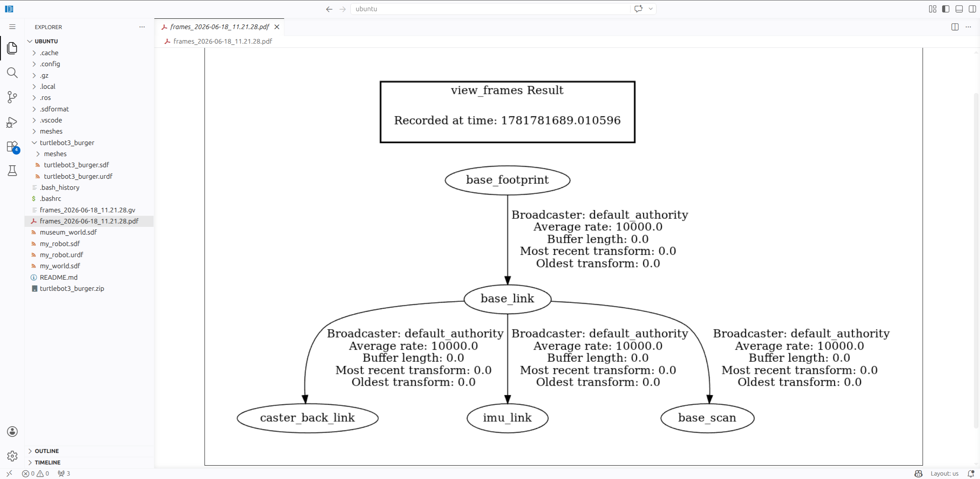Toggle the Secondary Side Bar visibility
Screen dimensions: 980x479
tap(972, 9)
